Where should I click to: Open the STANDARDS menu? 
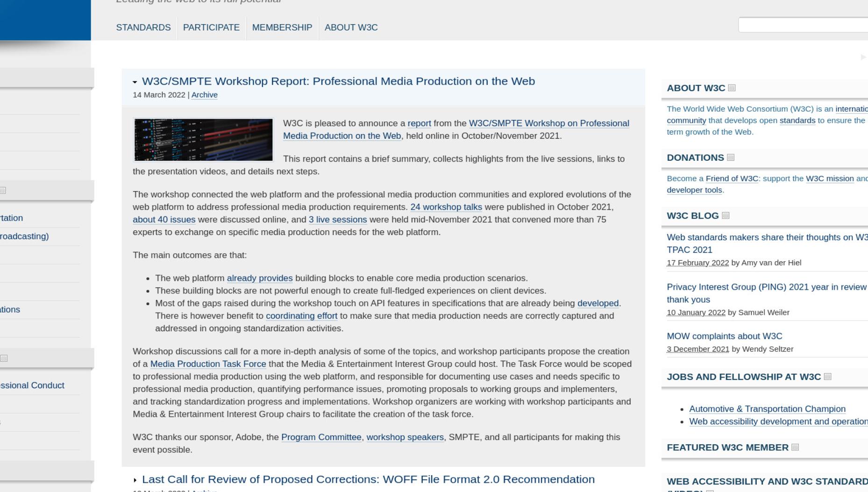pos(143,28)
